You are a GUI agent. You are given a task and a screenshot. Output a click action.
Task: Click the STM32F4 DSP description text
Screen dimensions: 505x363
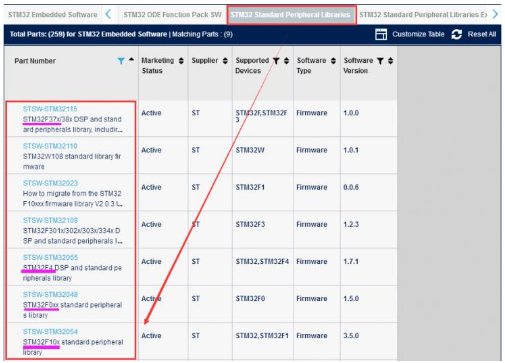pos(72,273)
